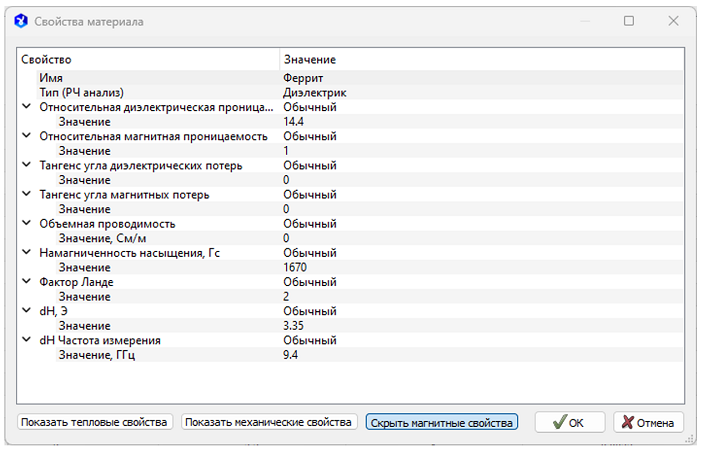Cancel dialog with Отмена button

pos(648,422)
